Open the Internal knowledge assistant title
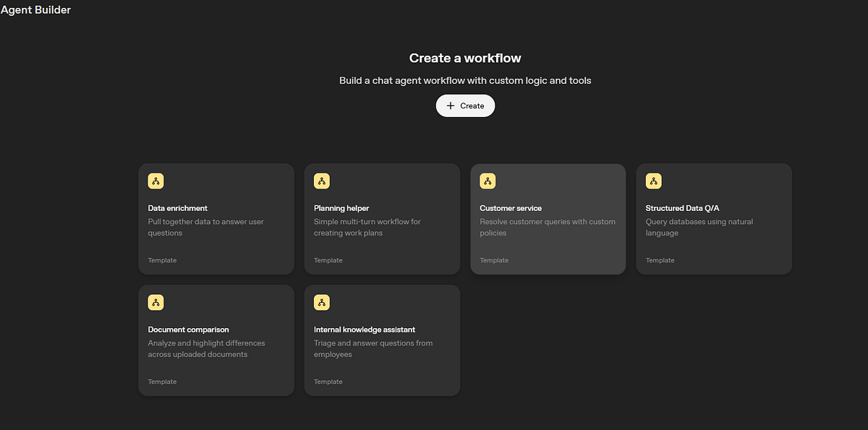Image resolution: width=868 pixels, height=430 pixels. (364, 330)
